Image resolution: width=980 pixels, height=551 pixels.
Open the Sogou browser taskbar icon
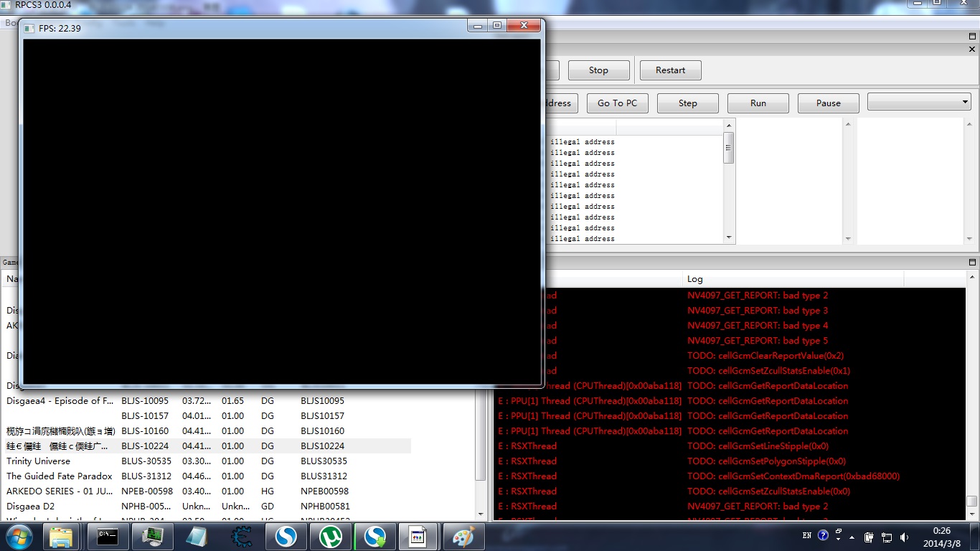pyautogui.click(x=286, y=536)
